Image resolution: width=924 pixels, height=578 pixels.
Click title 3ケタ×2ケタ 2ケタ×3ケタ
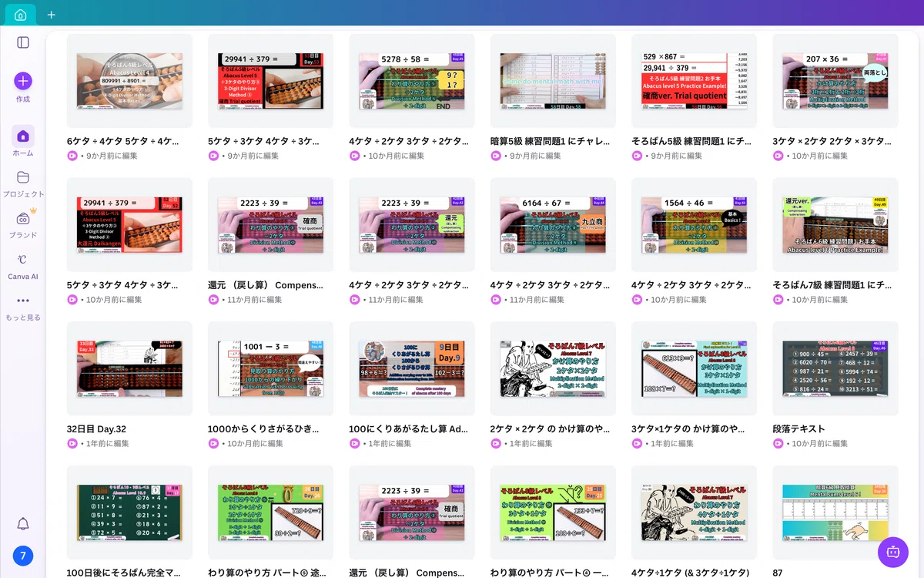coord(832,141)
